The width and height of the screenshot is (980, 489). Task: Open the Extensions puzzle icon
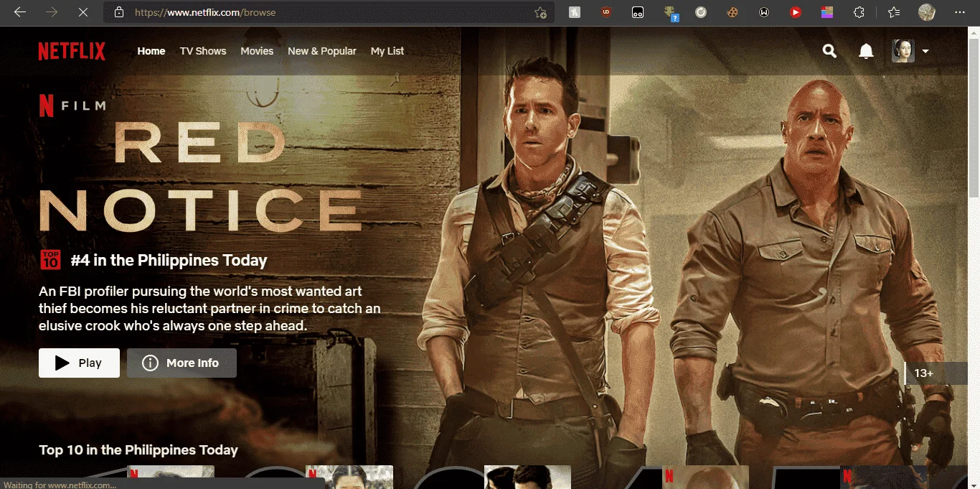859,12
